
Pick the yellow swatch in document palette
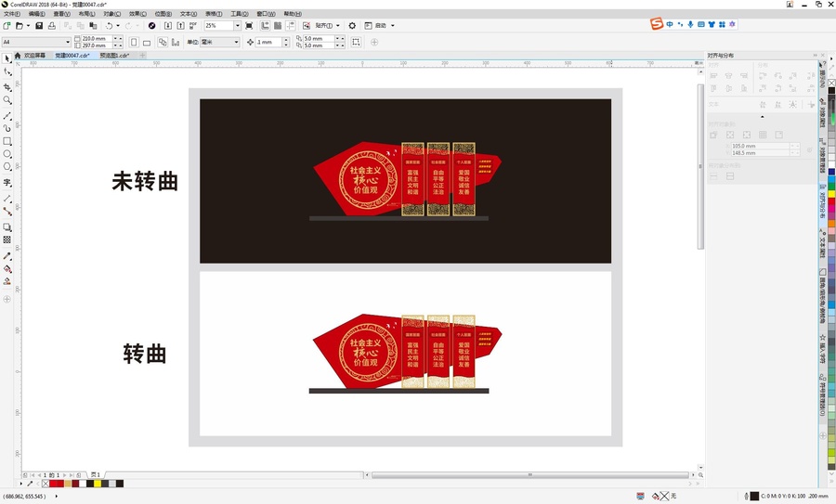(x=98, y=484)
